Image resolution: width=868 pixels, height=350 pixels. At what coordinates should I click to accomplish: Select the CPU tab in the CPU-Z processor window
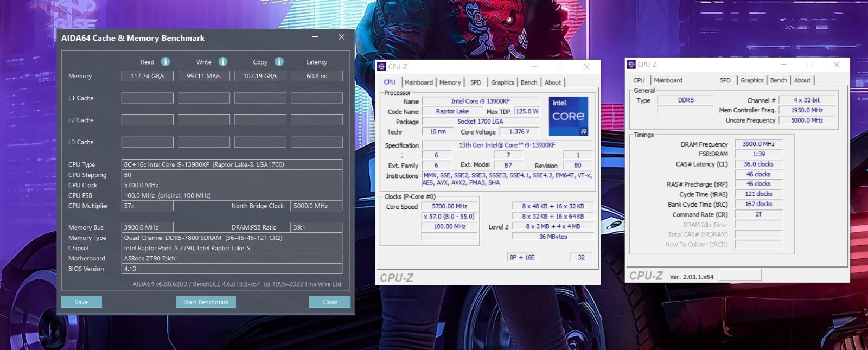[390, 82]
